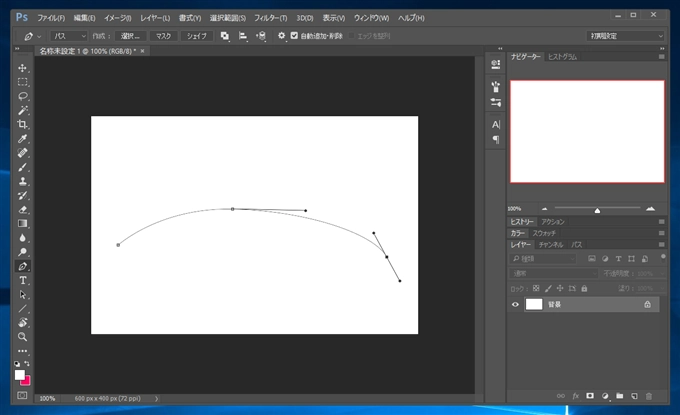Create a new layer from Layers panel

(x=635, y=396)
